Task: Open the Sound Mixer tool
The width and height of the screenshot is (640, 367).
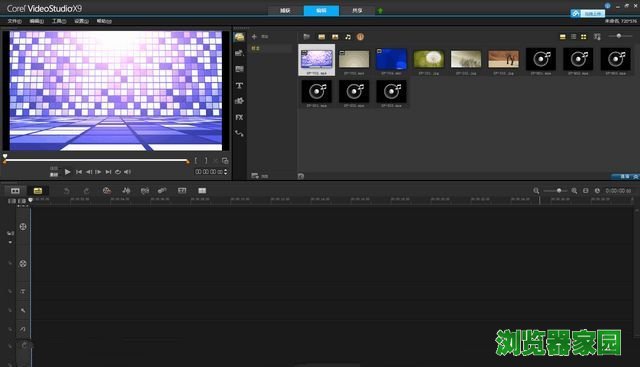Action: [x=126, y=191]
